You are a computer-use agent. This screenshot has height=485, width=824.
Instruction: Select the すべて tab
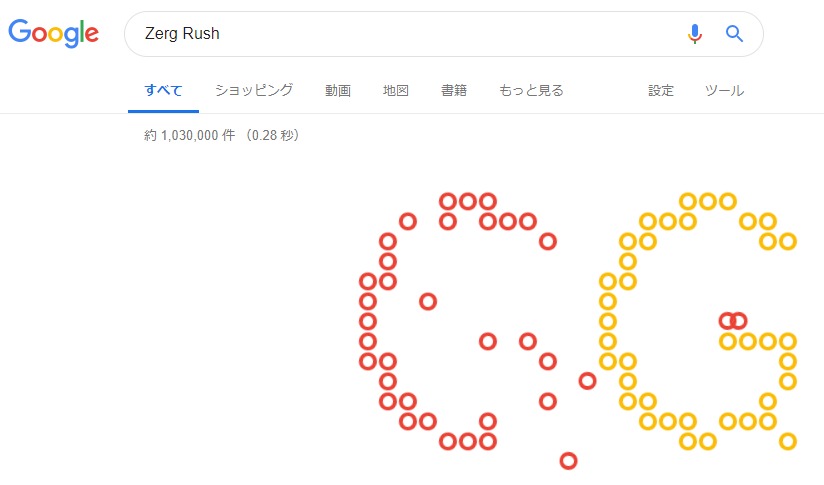pyautogui.click(x=163, y=90)
